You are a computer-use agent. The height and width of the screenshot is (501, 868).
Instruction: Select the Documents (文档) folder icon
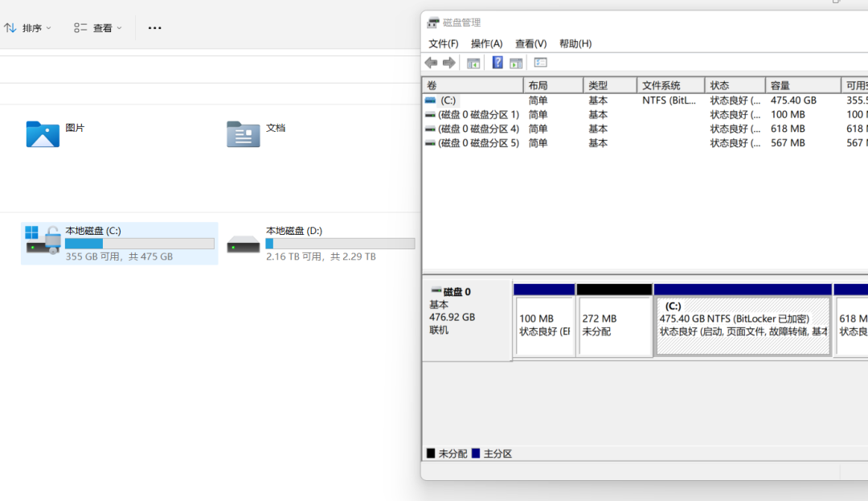[x=243, y=133]
